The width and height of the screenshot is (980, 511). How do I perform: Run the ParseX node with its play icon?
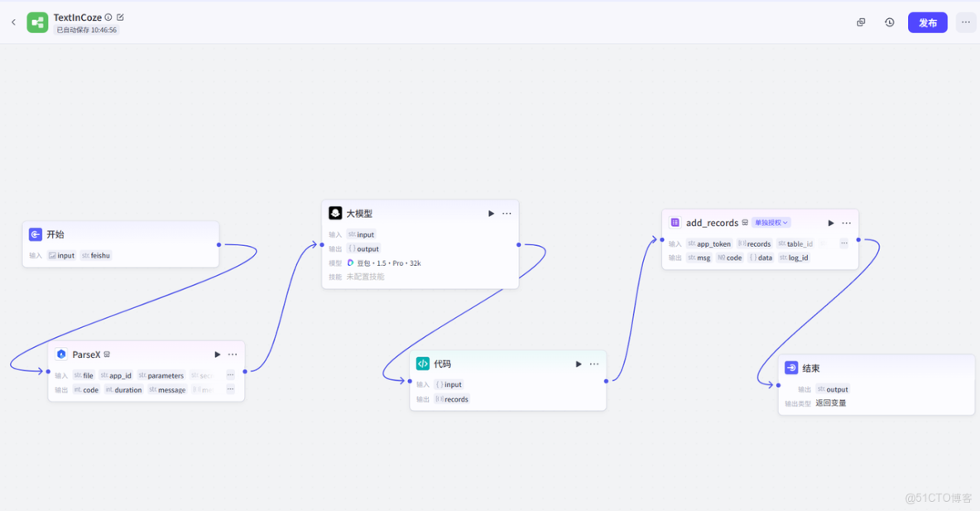coord(218,354)
